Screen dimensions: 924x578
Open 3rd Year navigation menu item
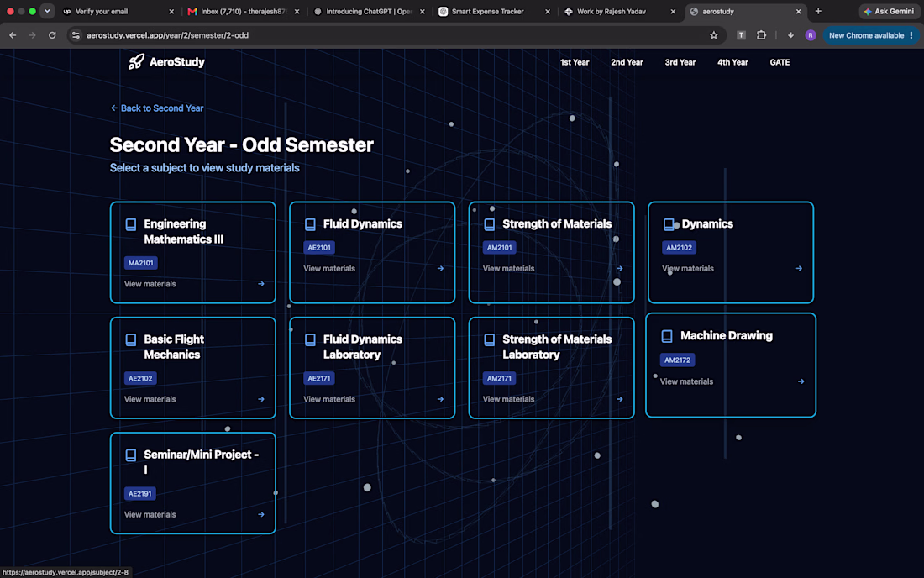(680, 62)
